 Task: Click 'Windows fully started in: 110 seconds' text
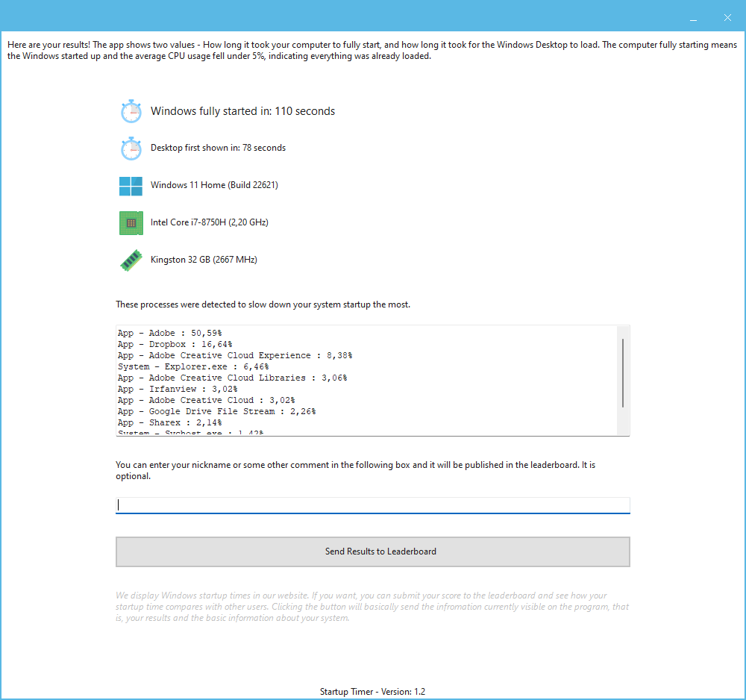coord(242,111)
